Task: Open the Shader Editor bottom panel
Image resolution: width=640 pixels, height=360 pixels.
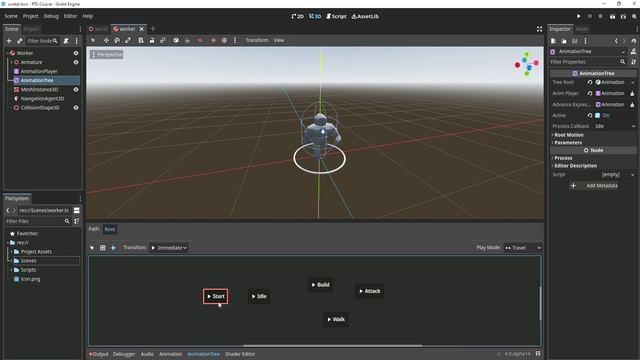Action: click(240, 354)
